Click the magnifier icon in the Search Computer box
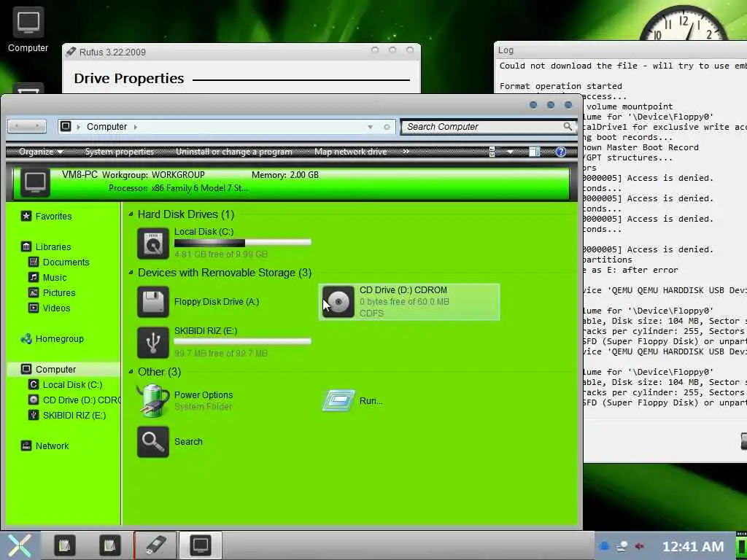The width and height of the screenshot is (747, 560). coord(568,126)
